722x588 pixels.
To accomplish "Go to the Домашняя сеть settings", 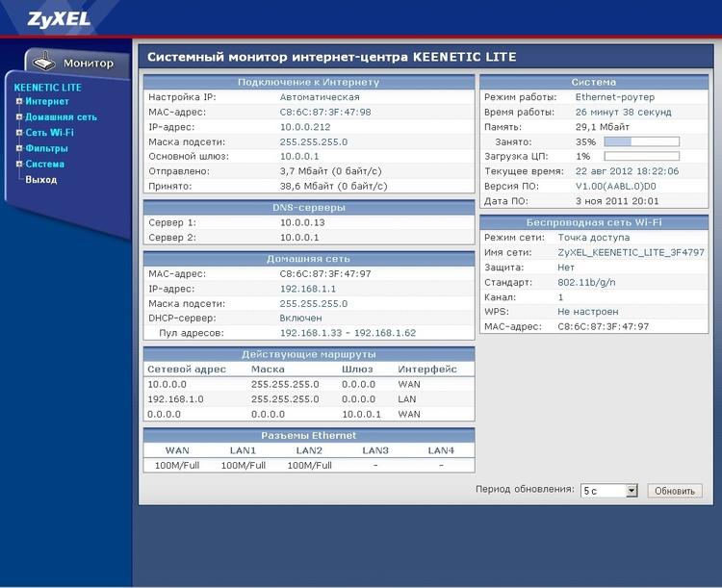I will coord(61,116).
